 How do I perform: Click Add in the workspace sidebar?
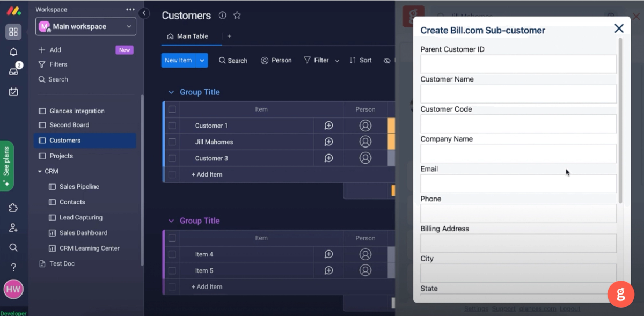(x=50, y=50)
